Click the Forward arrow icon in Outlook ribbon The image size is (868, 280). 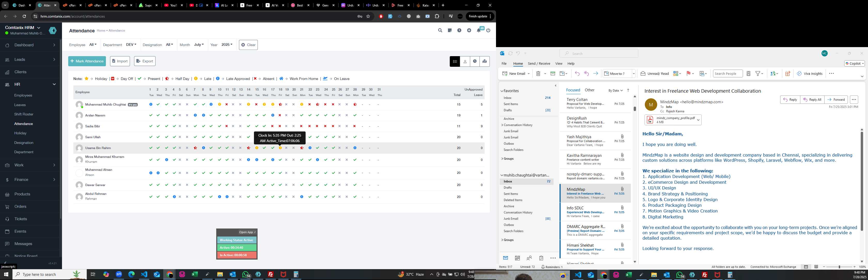point(595,73)
